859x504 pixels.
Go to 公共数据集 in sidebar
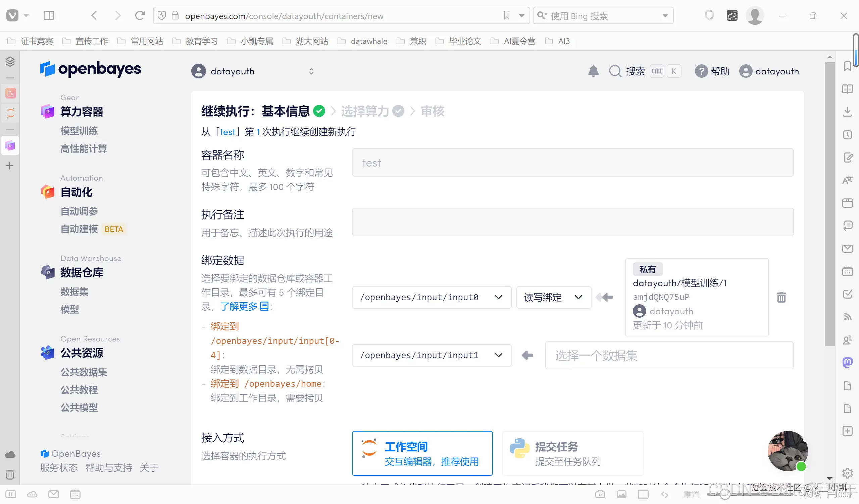click(x=84, y=372)
